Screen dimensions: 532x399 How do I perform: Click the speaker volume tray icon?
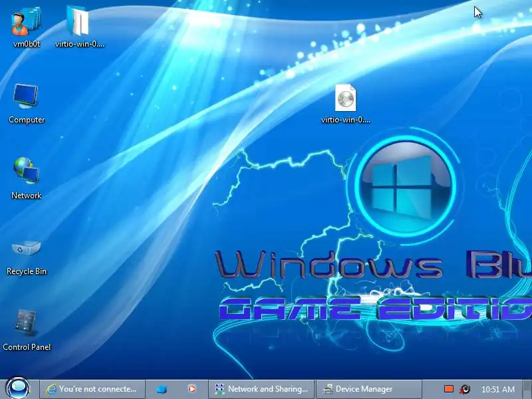tap(465, 389)
